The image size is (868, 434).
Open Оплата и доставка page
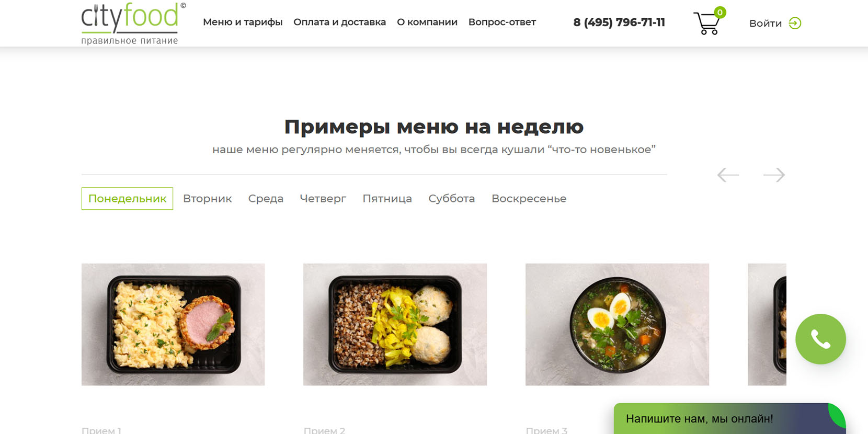(339, 22)
